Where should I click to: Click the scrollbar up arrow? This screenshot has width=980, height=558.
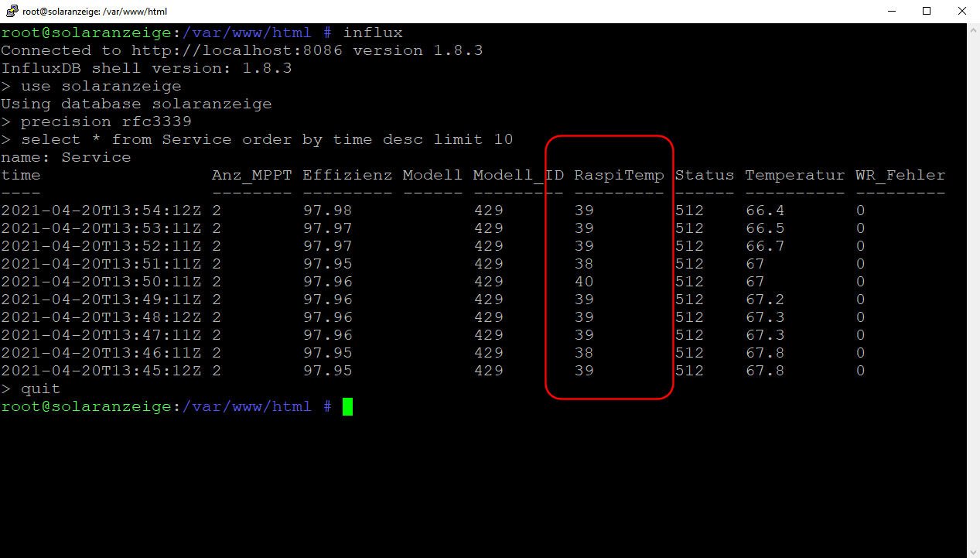coord(973,31)
